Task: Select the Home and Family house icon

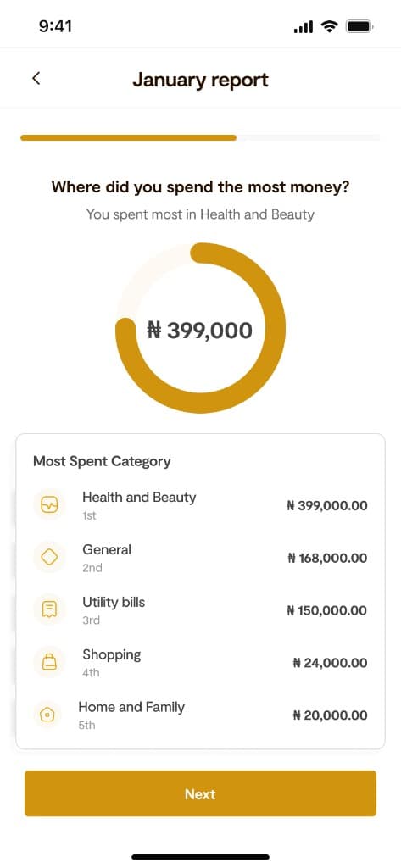Action: click(47, 715)
